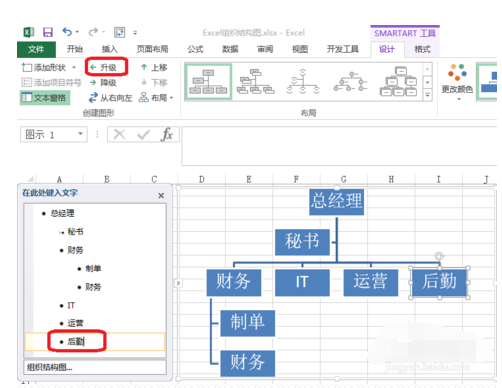Click column D header
This screenshot has width=502, height=388.
coord(202,179)
